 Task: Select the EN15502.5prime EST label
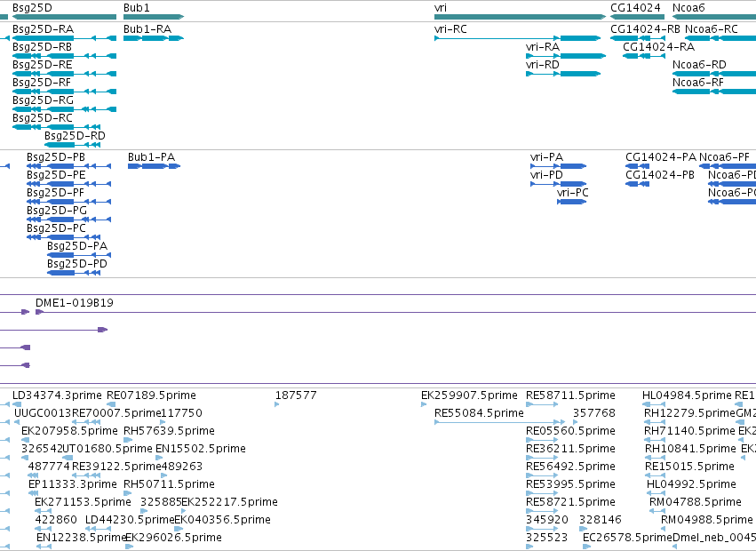(201, 449)
